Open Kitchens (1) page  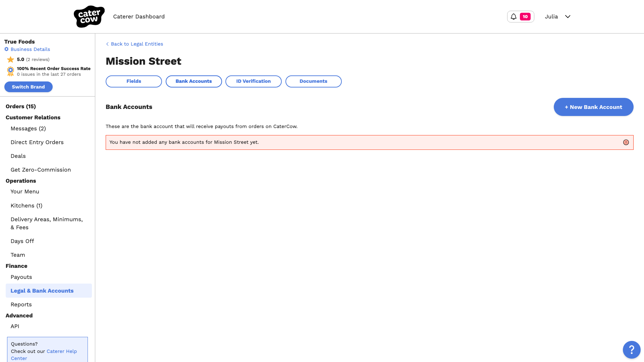(26, 205)
